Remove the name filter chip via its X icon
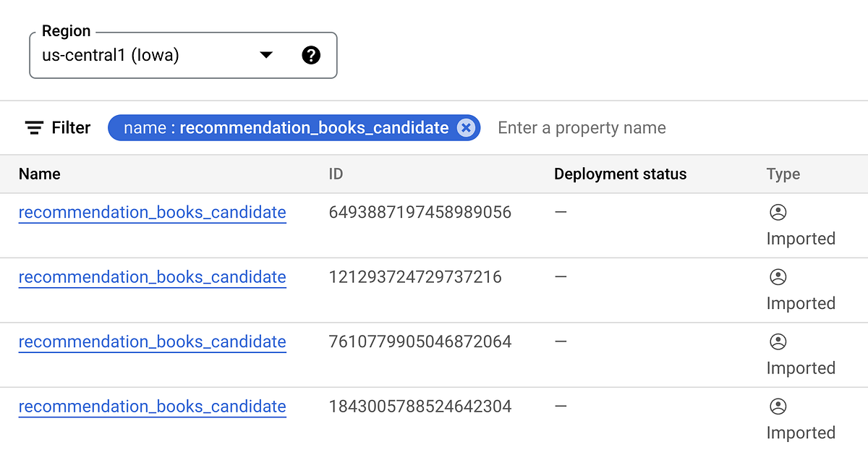 (467, 127)
